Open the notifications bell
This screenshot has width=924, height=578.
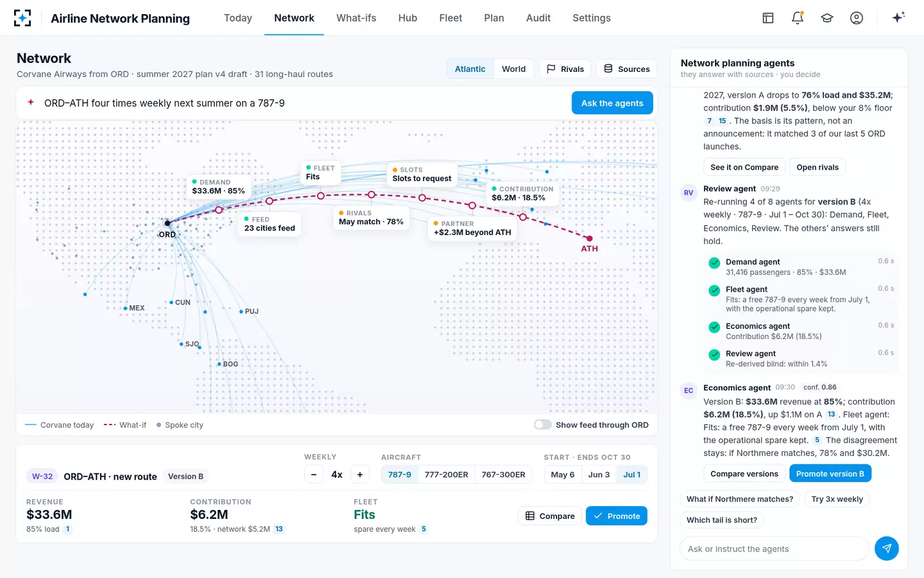pos(798,18)
